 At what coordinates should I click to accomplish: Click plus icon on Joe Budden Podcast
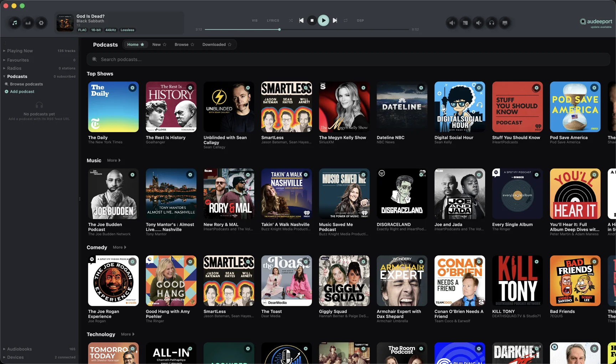pos(132,175)
